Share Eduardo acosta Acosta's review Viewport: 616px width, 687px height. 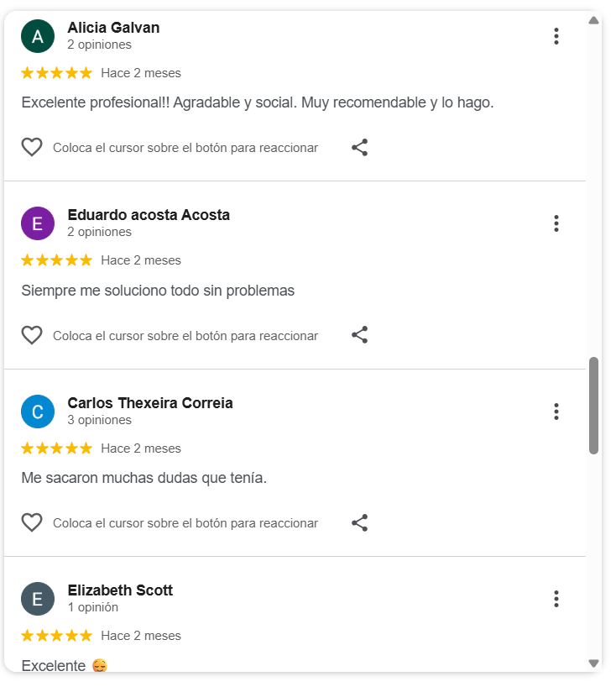coord(359,335)
